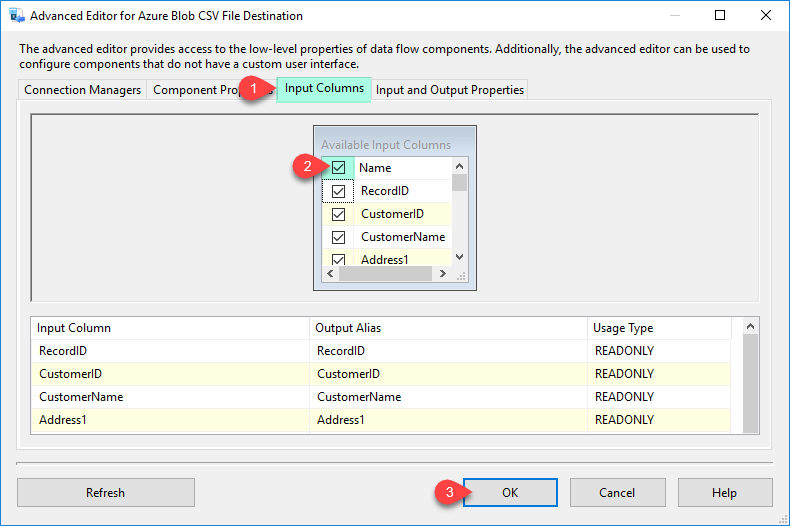
Task: Uncheck the CustomerName column checkbox
Action: 339,237
